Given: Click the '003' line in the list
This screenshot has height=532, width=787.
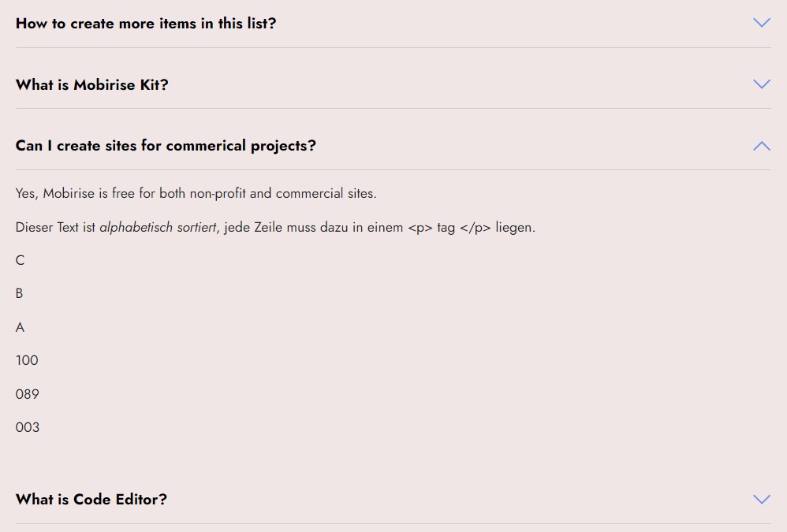Looking at the screenshot, I should pos(28,427).
